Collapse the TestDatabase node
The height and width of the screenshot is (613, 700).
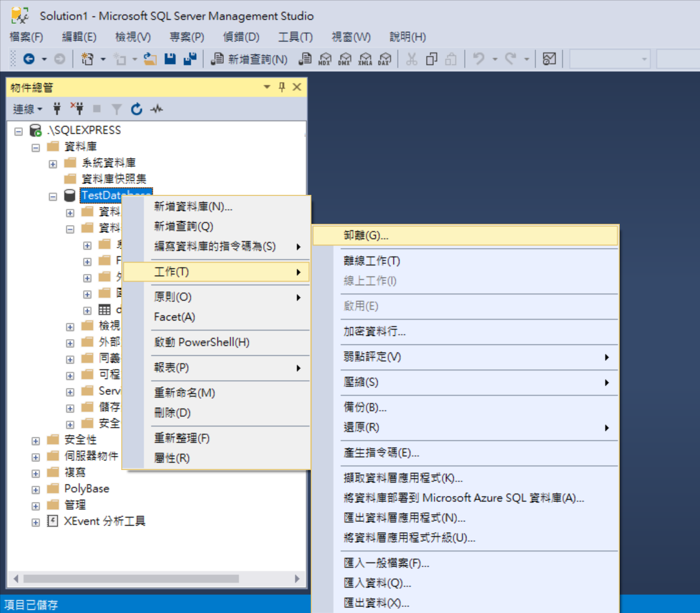[52, 197]
